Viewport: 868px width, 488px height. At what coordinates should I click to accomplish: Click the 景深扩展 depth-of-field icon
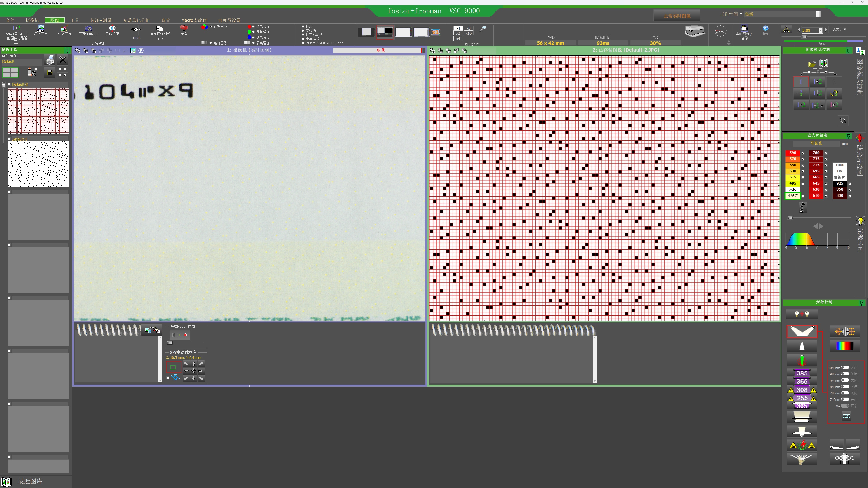click(112, 28)
